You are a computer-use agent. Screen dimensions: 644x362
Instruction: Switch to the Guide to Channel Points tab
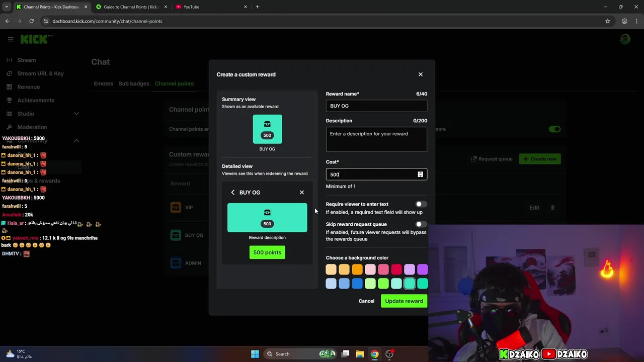coord(132,7)
